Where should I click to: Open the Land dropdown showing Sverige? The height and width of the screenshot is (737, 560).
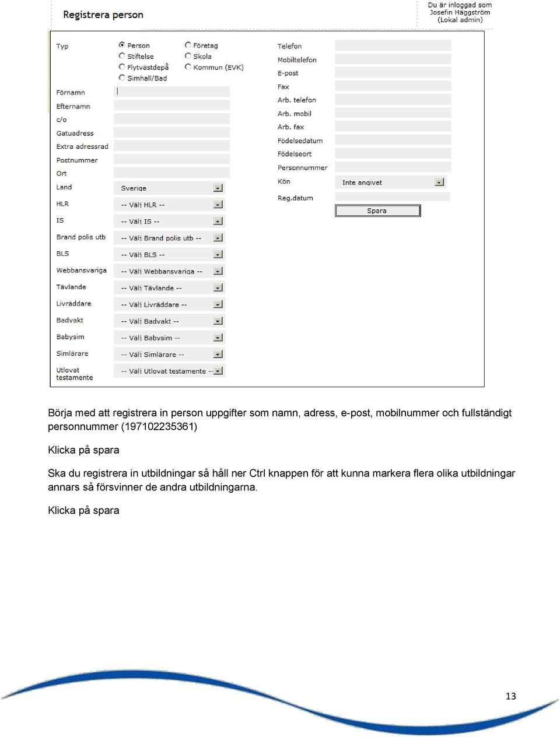click(x=170, y=188)
